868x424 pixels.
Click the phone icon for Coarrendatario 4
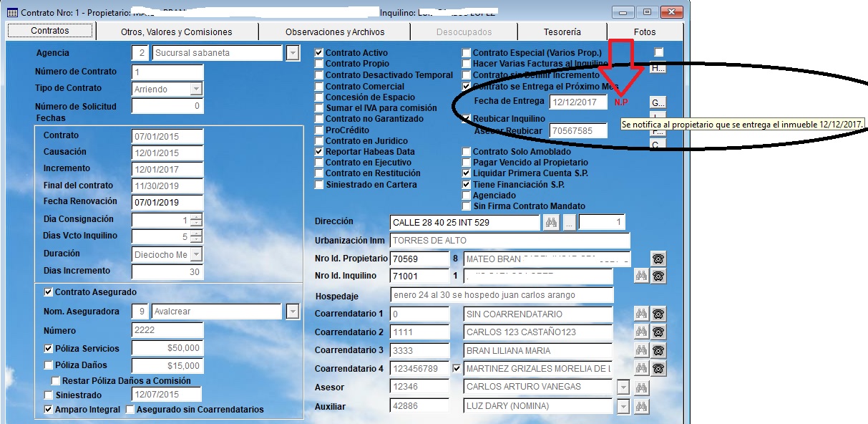coord(658,369)
